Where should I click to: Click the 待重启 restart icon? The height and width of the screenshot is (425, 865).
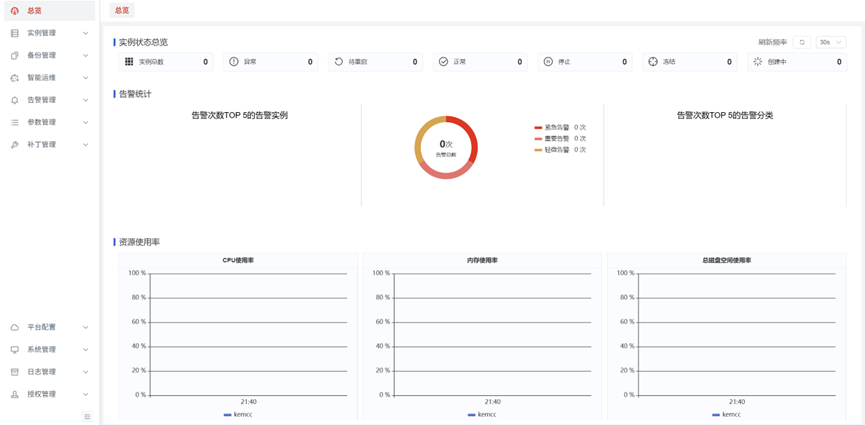tap(339, 62)
